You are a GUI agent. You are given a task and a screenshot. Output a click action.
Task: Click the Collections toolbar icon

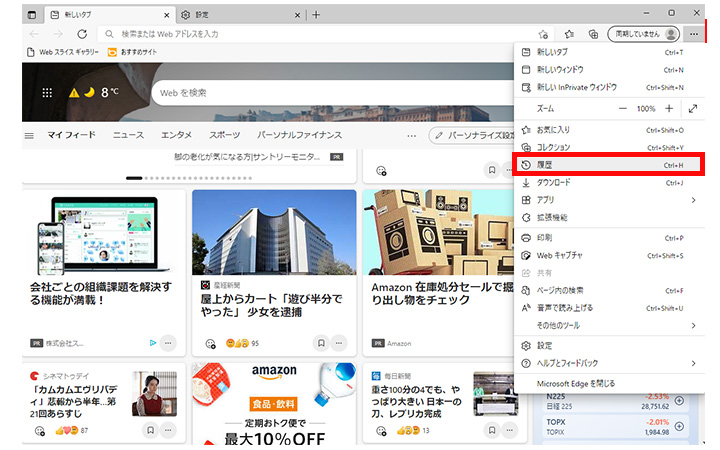592,34
